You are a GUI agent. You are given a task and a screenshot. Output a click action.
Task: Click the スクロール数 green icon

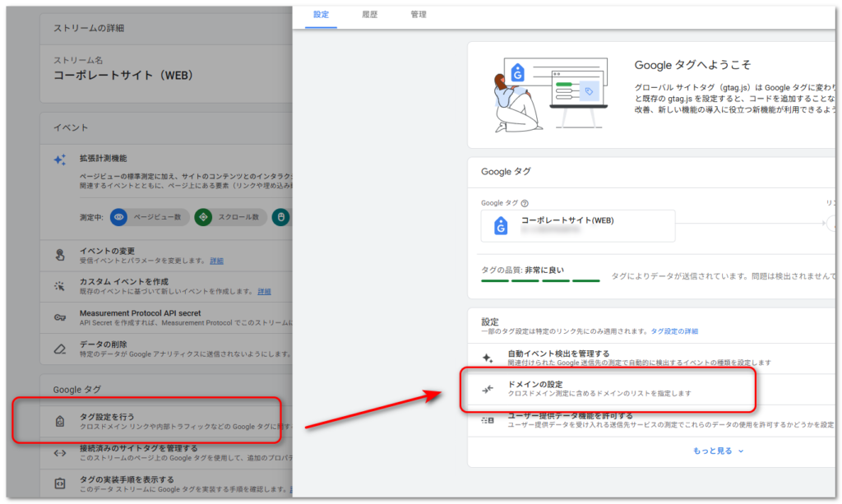pos(203,217)
